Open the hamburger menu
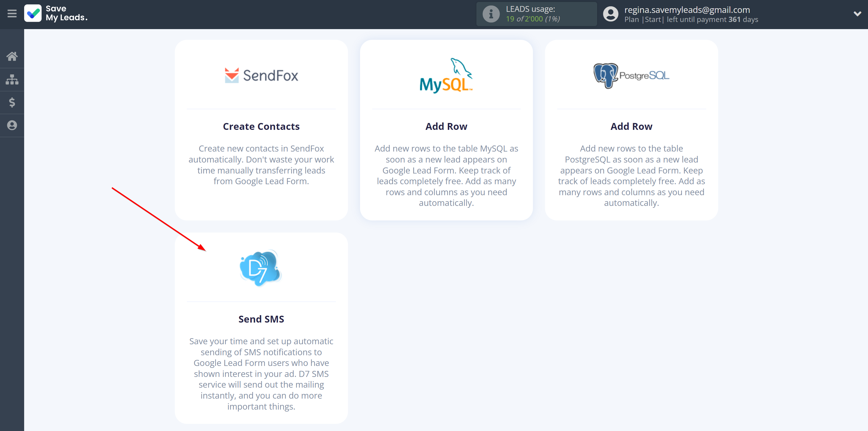The width and height of the screenshot is (868, 431). tap(12, 13)
